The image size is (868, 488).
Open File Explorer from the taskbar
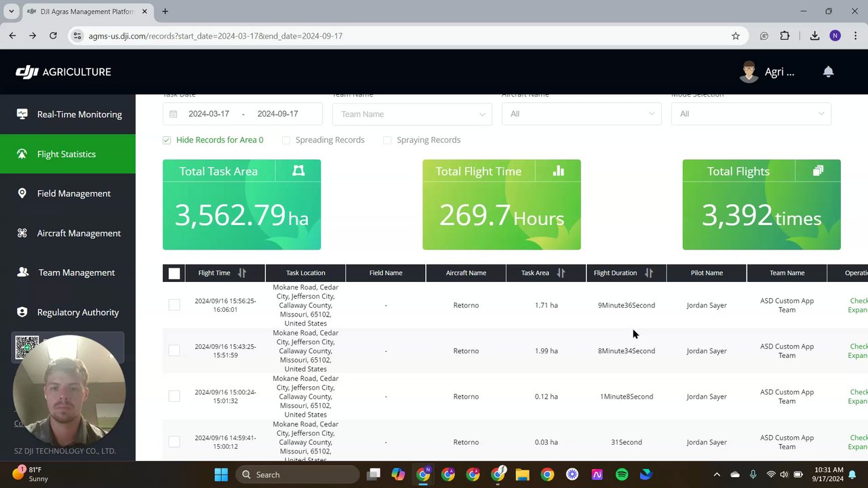pyautogui.click(x=522, y=474)
